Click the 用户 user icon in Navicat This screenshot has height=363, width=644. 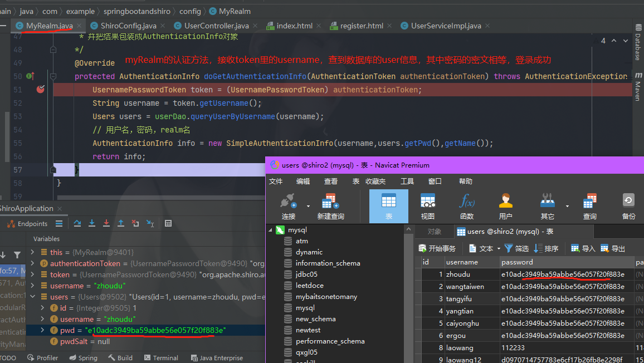point(505,206)
